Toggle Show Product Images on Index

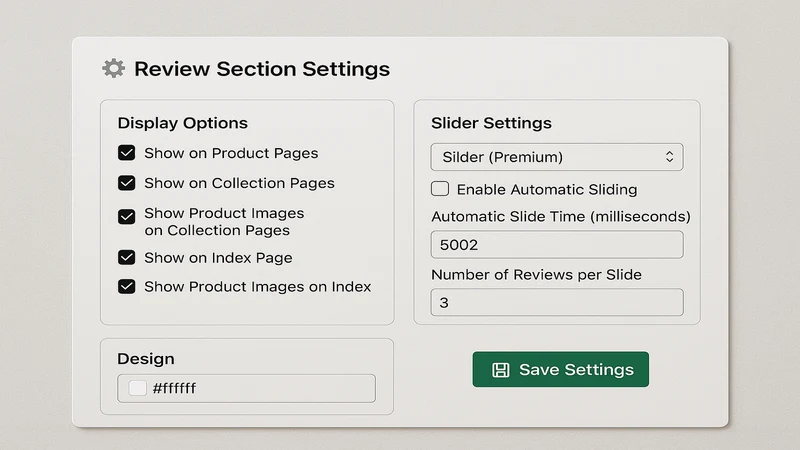(x=127, y=286)
